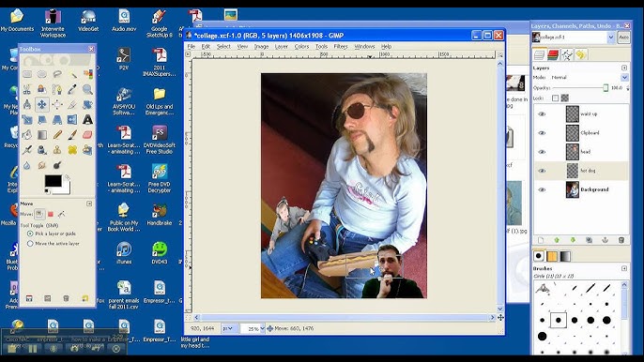Choose 'Pick a layer or guide' radio option
This screenshot has width=644, height=362.
(30, 234)
